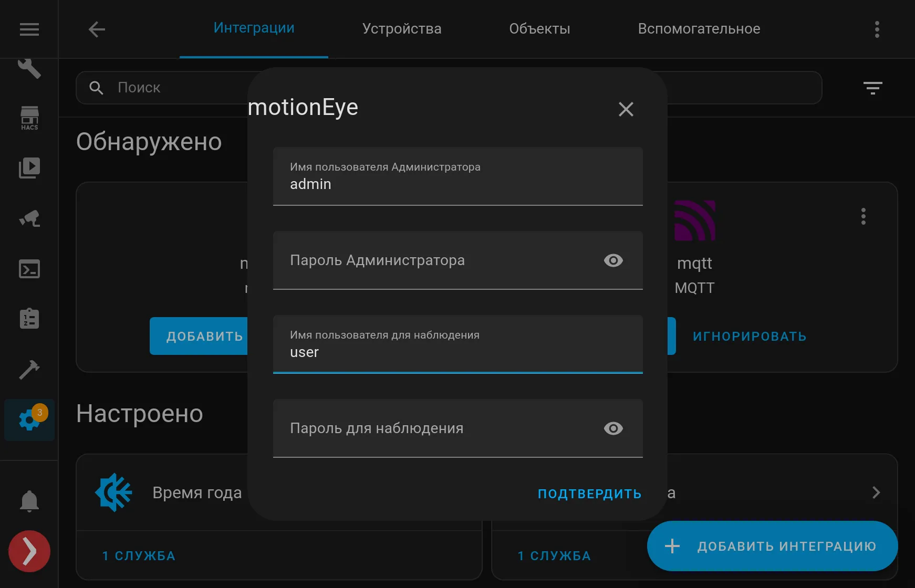915x588 pixels.
Task: Open the notifications bell
Action: click(29, 501)
